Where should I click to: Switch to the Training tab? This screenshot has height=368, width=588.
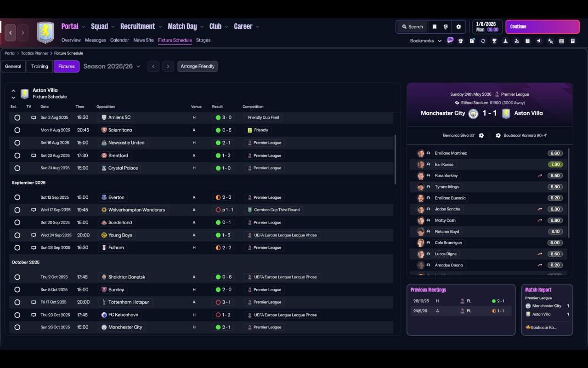40,67
